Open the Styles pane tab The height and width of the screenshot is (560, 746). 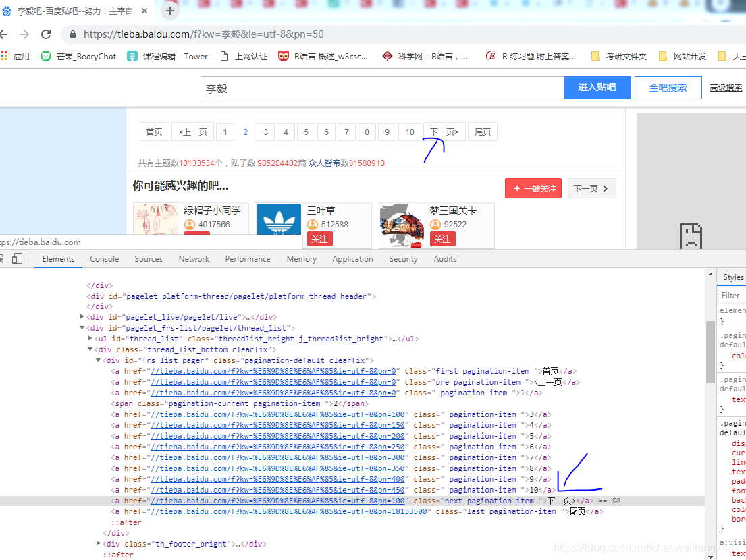732,277
